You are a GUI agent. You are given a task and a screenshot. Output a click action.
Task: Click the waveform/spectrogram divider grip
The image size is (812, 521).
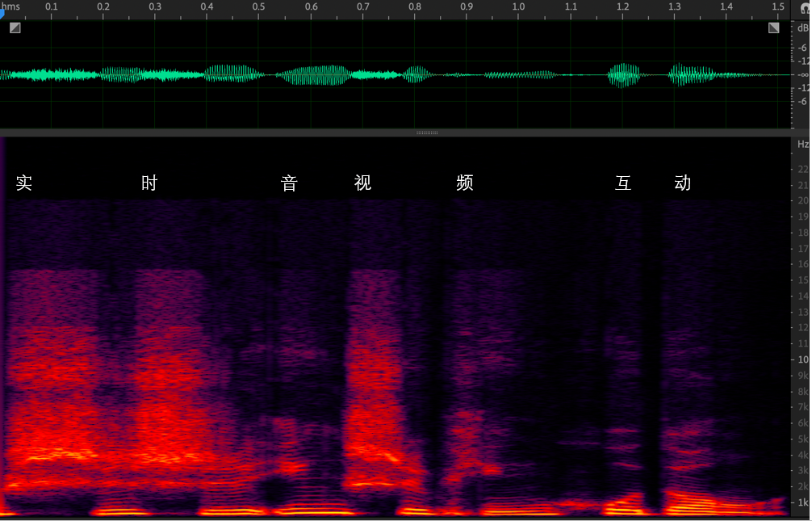(427, 133)
